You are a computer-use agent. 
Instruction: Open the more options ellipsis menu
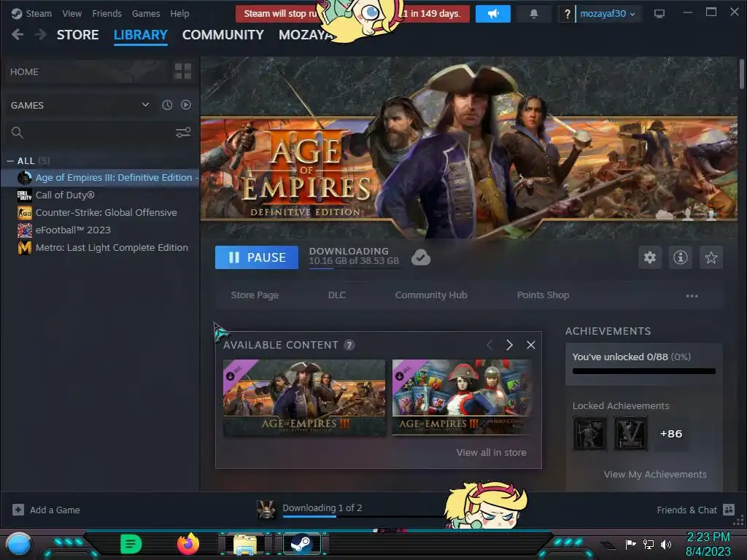(x=692, y=296)
